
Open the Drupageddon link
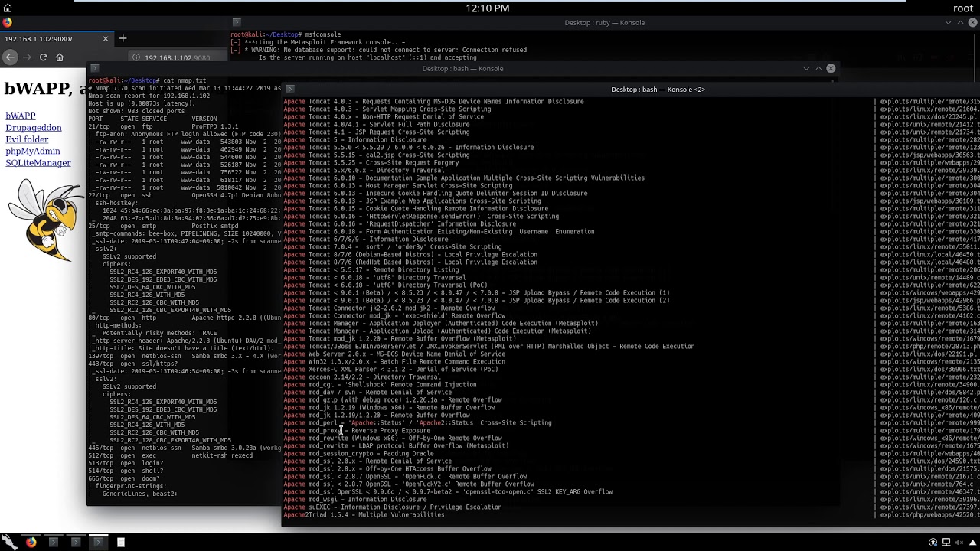34,128
